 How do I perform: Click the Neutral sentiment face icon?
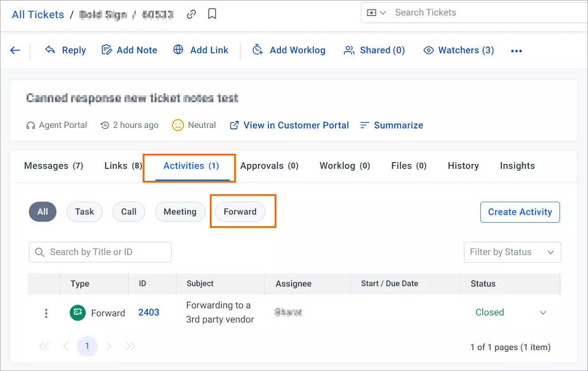[178, 125]
